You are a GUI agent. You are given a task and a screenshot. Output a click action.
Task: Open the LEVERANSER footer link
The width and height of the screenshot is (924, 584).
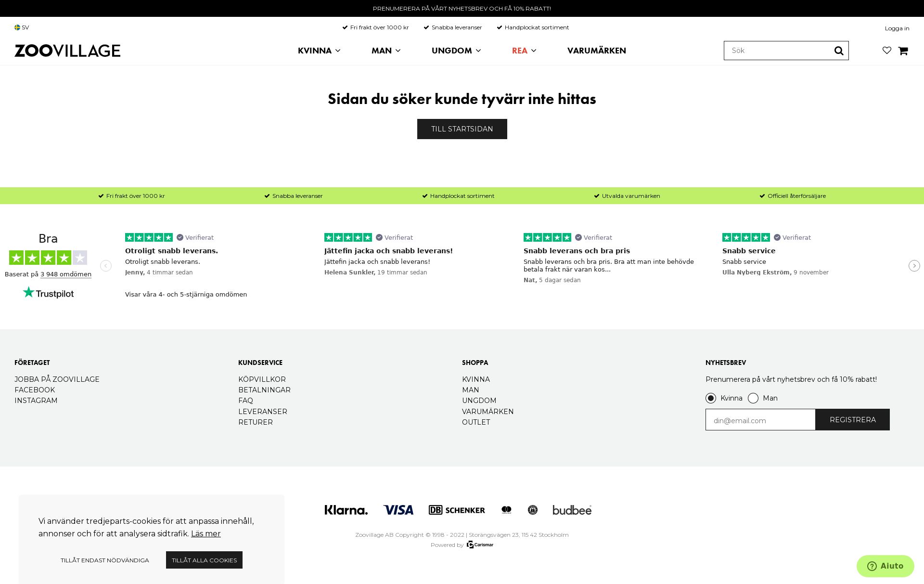click(x=263, y=412)
